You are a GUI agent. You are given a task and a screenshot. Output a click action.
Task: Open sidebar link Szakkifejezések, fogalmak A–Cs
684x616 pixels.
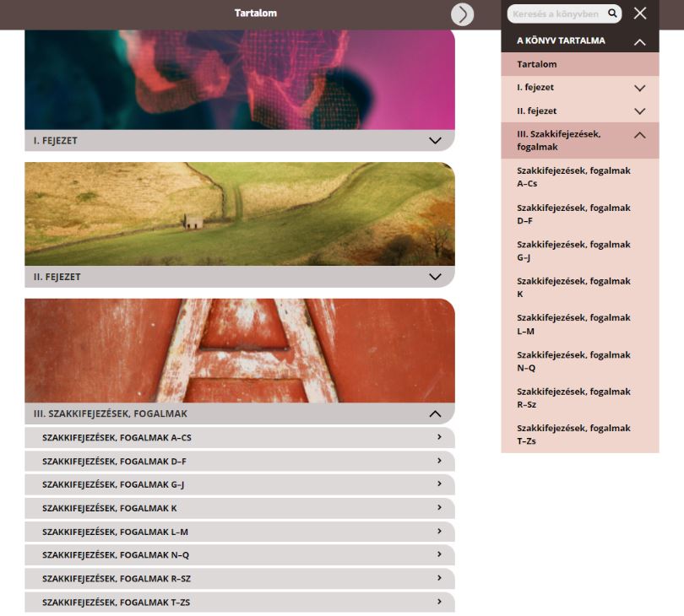coord(573,177)
